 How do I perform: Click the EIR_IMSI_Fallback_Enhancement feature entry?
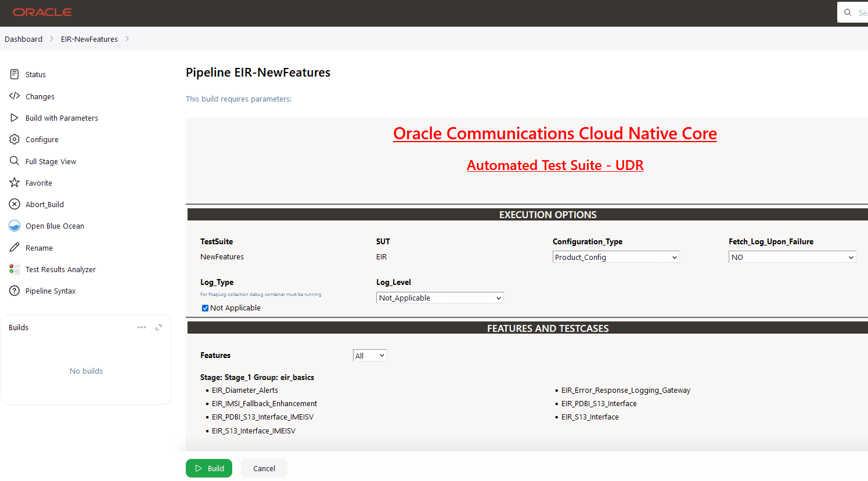[x=264, y=404]
